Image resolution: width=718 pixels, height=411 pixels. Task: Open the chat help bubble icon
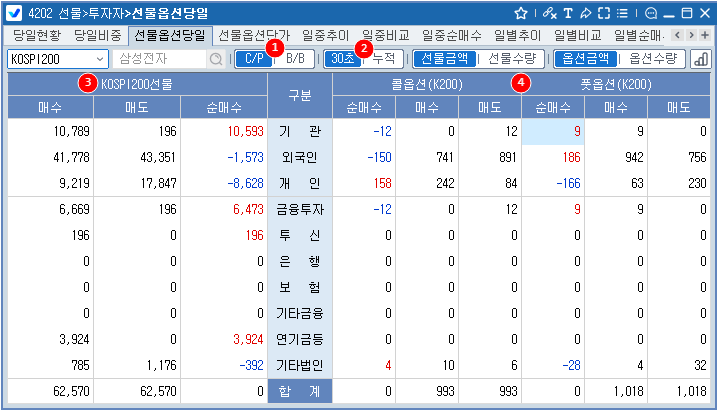click(652, 14)
